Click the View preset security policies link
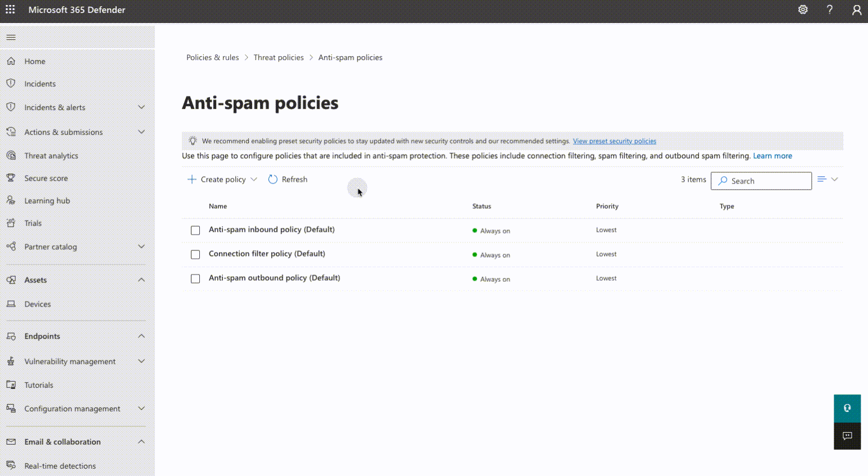 tap(614, 141)
